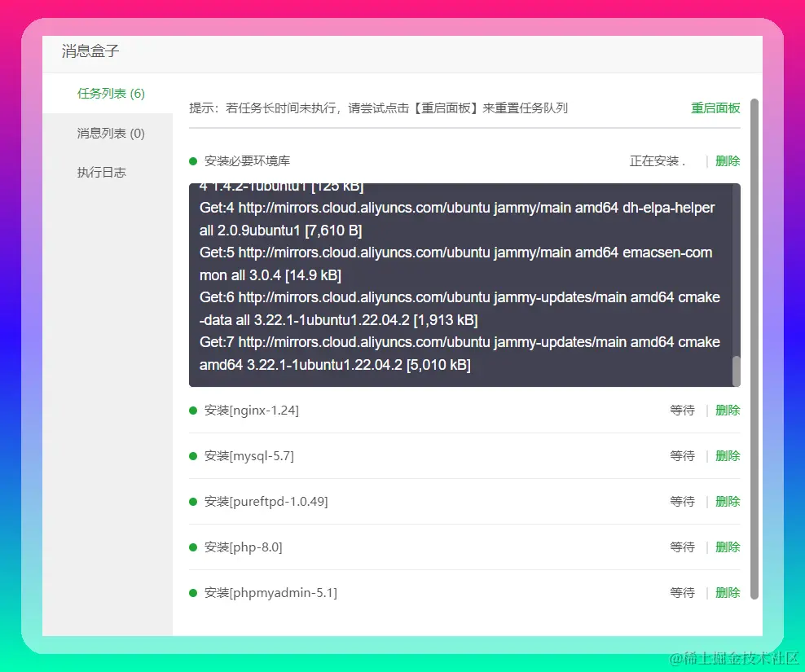Click the Get:7 cmake amd64 log line

click(x=460, y=354)
